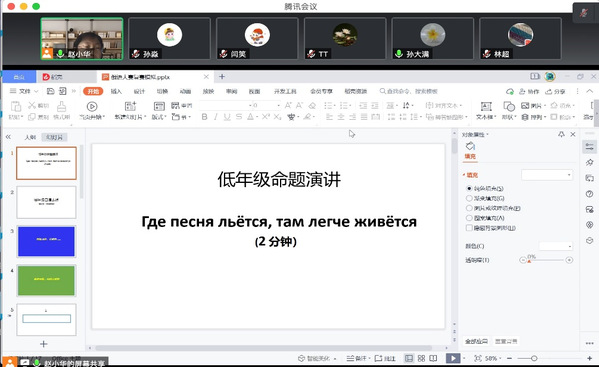Collapse the slide thumbnail panel chevron
The width and height of the screenshot is (599, 367).
tap(8, 137)
